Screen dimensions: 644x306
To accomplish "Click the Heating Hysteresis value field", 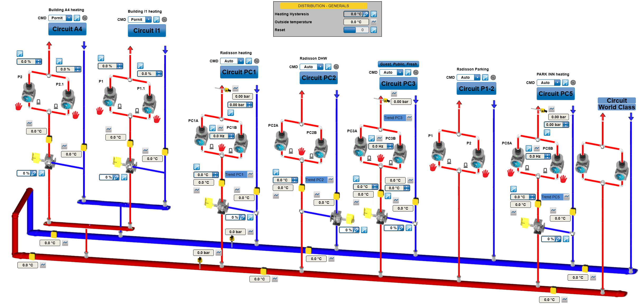I will [x=353, y=14].
